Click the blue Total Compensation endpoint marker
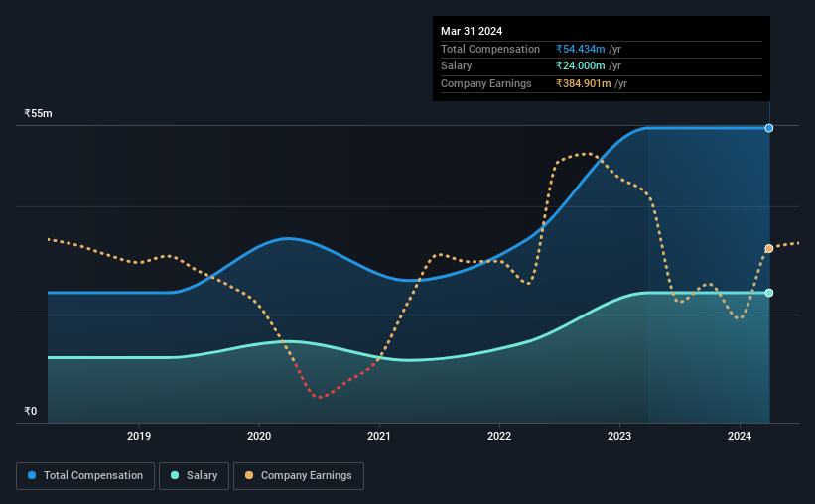 coord(768,128)
